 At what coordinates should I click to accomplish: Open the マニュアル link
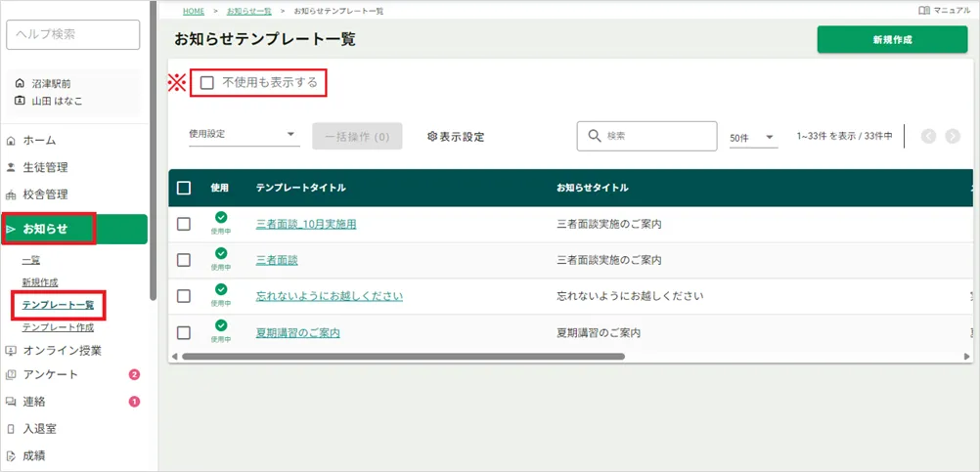(x=944, y=11)
